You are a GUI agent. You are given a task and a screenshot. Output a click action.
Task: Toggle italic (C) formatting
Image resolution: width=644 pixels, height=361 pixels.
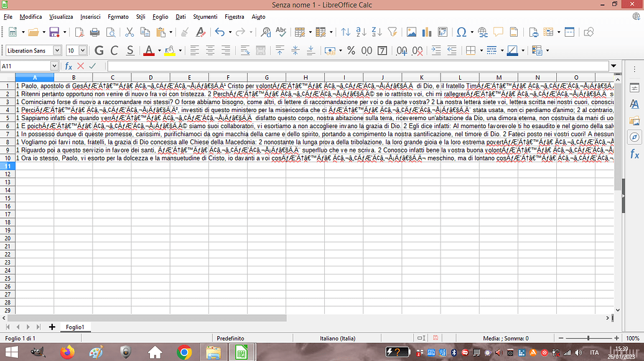[114, 50]
